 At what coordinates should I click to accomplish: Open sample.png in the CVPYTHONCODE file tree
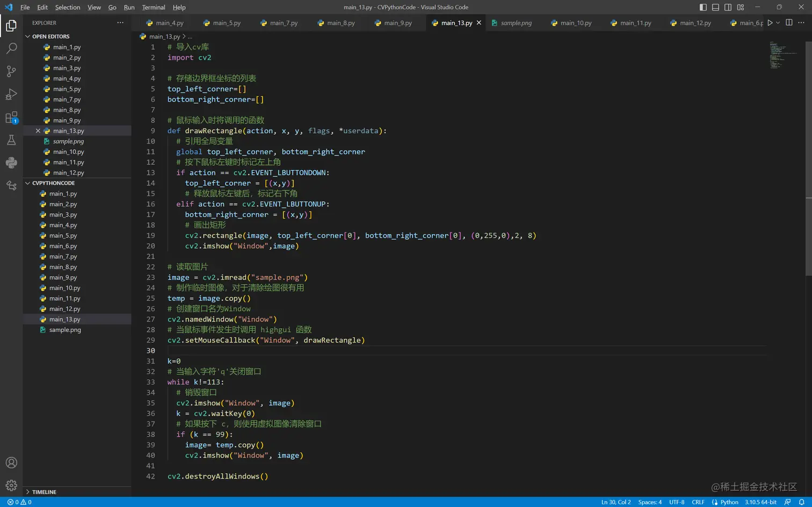65,330
